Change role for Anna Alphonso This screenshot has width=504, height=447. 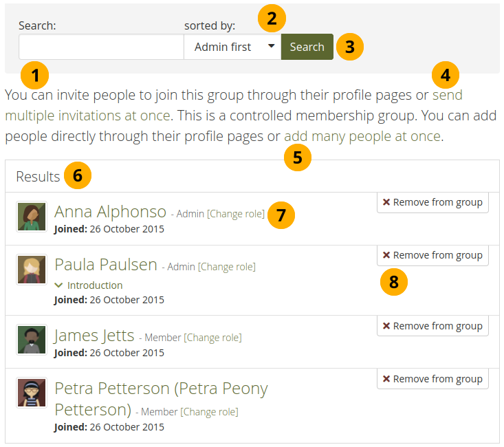[x=236, y=214]
